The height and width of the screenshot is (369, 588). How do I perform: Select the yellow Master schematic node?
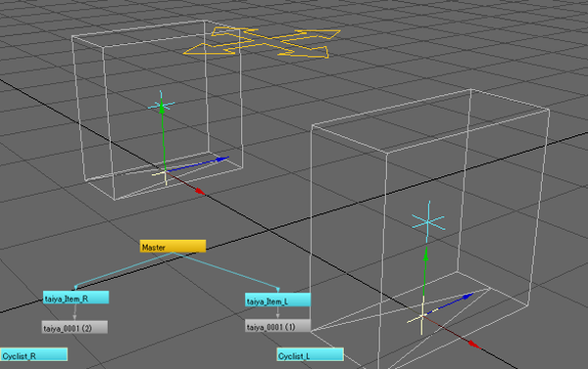pyautogui.click(x=172, y=247)
